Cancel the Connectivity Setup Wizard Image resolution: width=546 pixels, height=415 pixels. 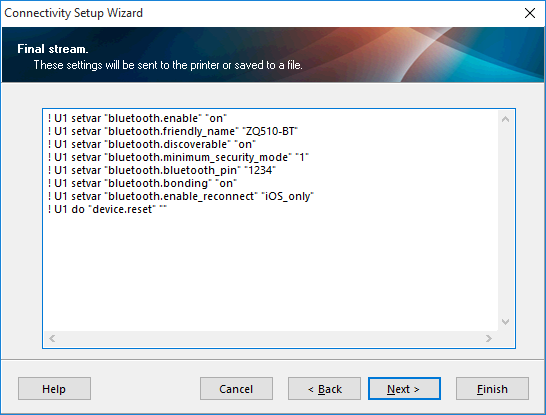pyautogui.click(x=236, y=389)
